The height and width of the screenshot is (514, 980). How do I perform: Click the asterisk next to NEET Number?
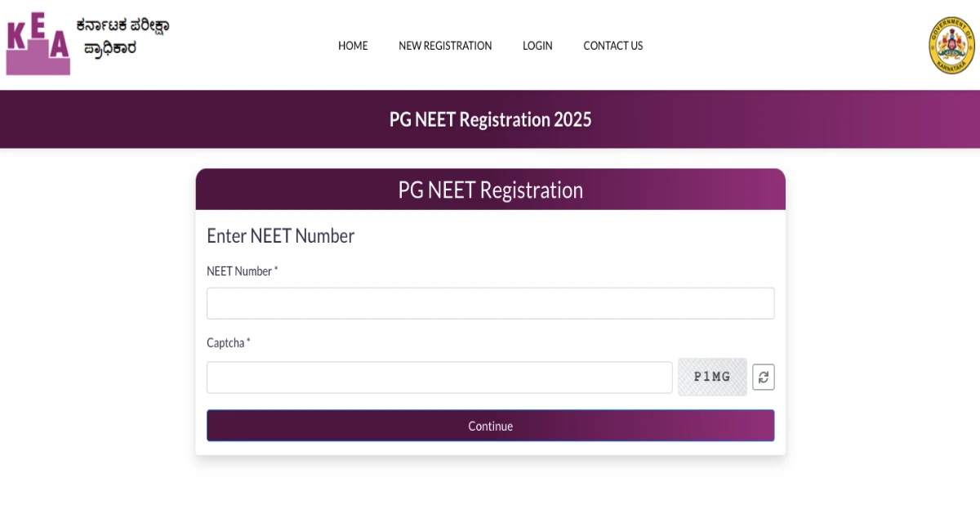276,270
